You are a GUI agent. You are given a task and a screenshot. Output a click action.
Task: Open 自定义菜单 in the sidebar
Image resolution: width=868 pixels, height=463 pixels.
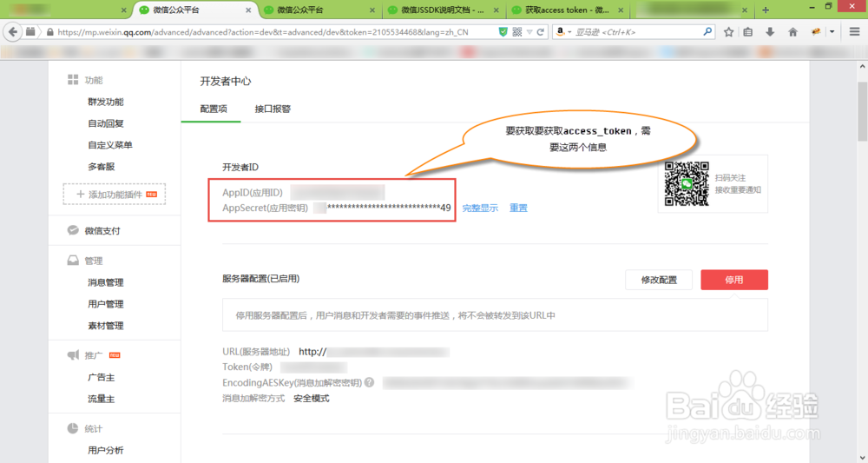[110, 145]
